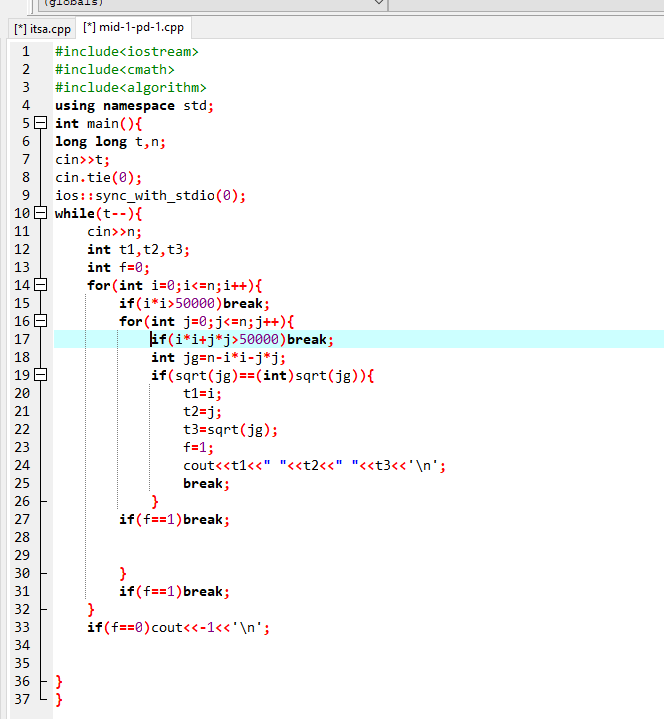Click 'if(f==1)break;' on line 27

click(174, 520)
